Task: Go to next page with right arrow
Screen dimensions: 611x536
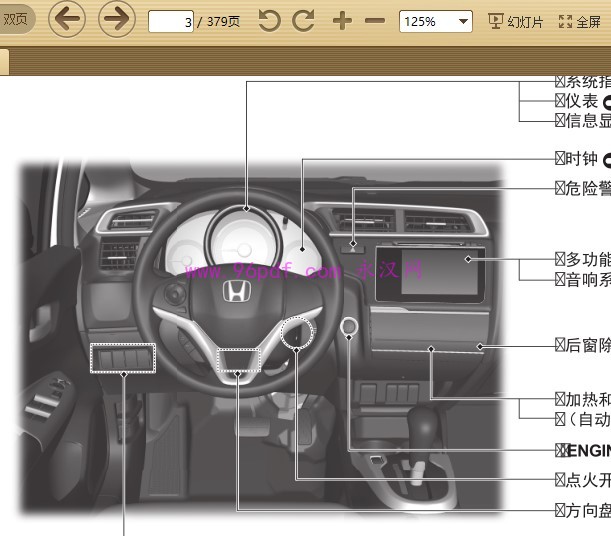Action: [117, 19]
